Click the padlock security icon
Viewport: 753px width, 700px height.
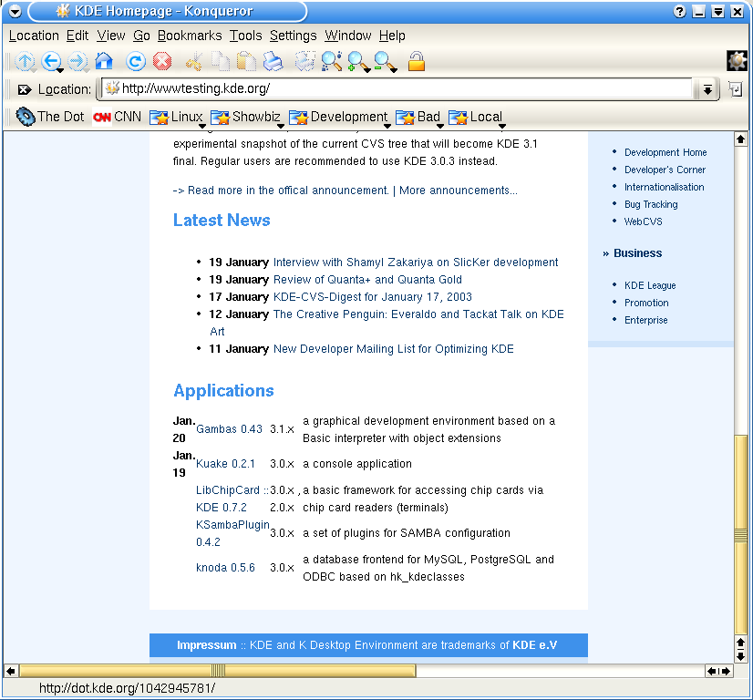[417, 61]
